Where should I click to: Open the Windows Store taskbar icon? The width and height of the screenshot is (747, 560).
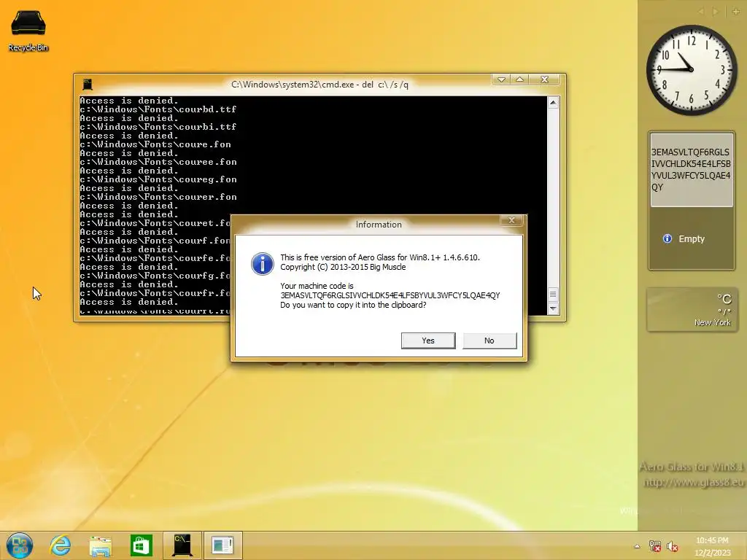[x=142, y=545]
